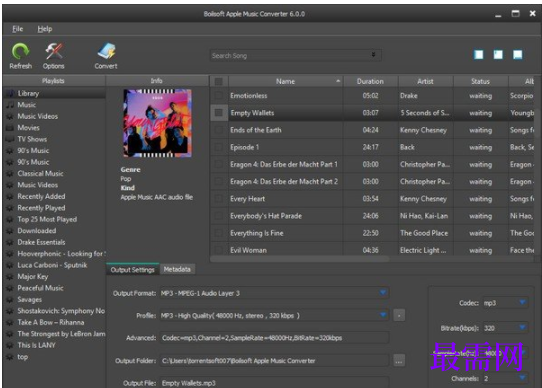This screenshot has height=388, width=542.
Task: Open the File menu
Action: point(18,29)
